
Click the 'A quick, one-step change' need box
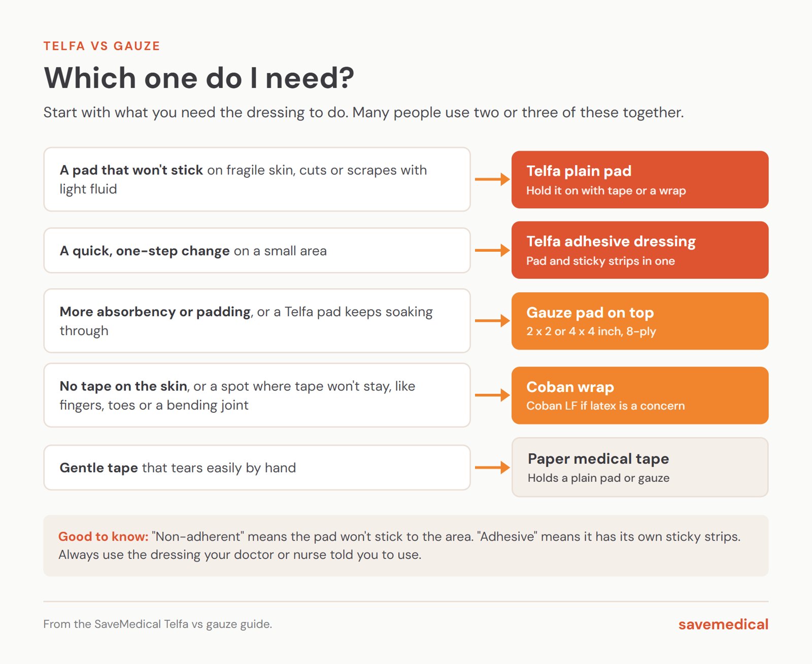(x=257, y=250)
